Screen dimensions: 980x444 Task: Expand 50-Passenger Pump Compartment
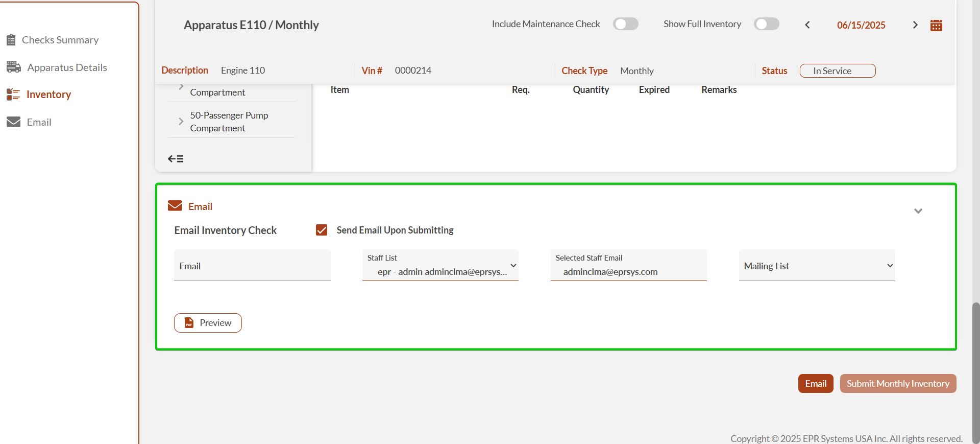click(x=181, y=122)
